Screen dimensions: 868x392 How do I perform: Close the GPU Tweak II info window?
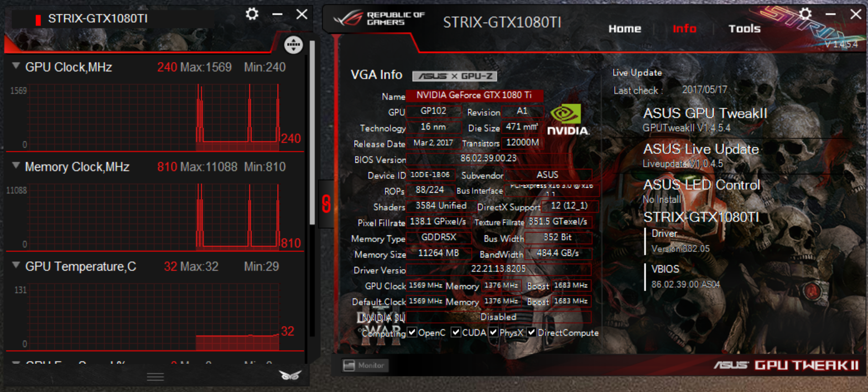(855, 14)
